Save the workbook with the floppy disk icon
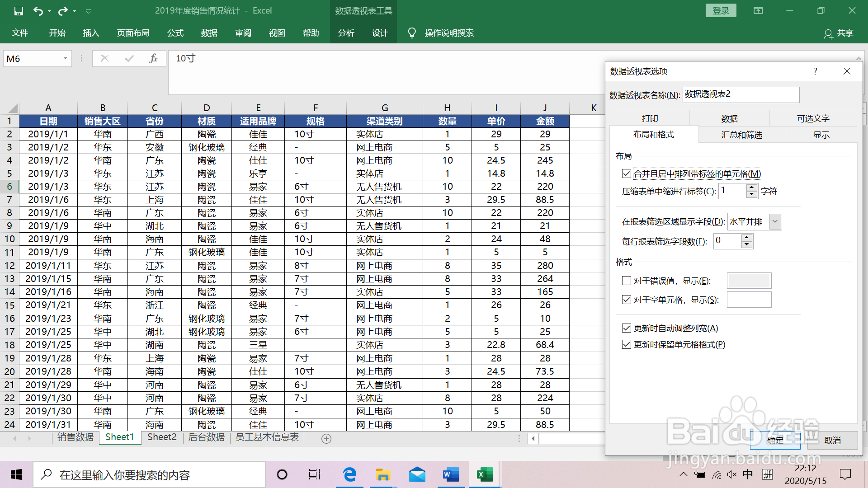The width and height of the screenshot is (868, 488). tap(19, 11)
